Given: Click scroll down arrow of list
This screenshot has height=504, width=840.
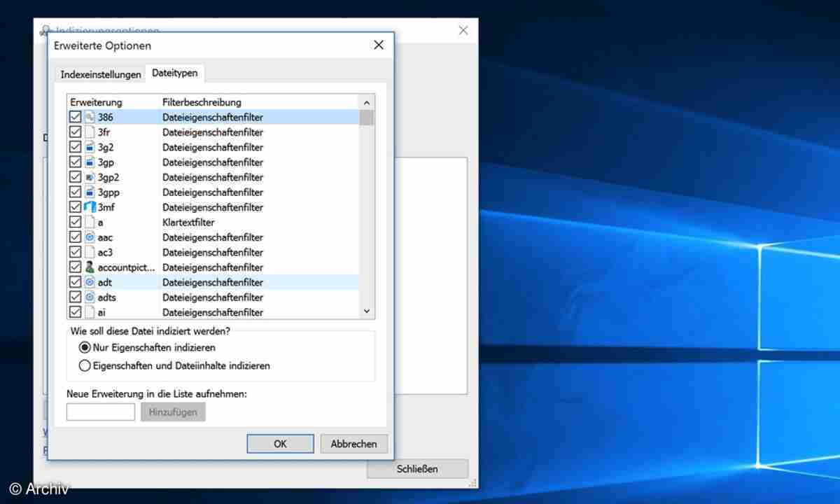Looking at the screenshot, I should 367,311.
